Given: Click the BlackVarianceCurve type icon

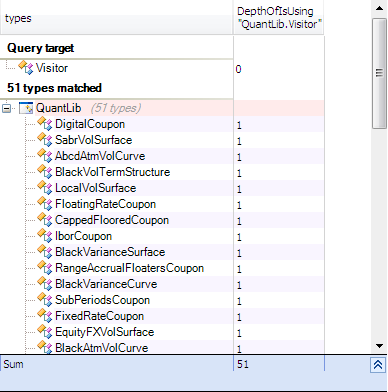Looking at the screenshot, I should tap(45, 284).
